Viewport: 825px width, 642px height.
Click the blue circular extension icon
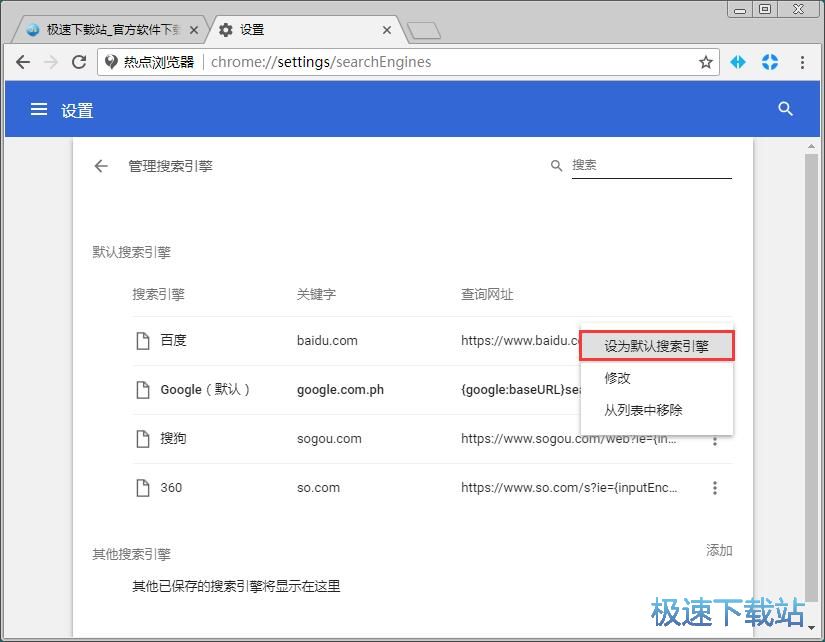[770, 62]
